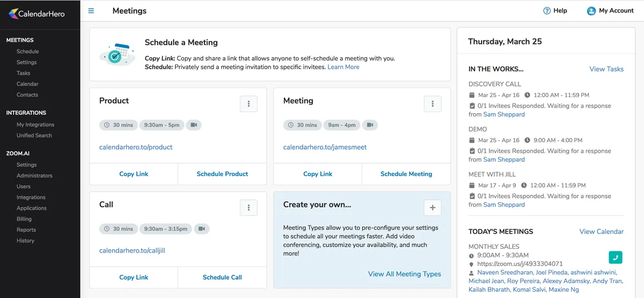Open the View Tasks link

[x=606, y=69]
